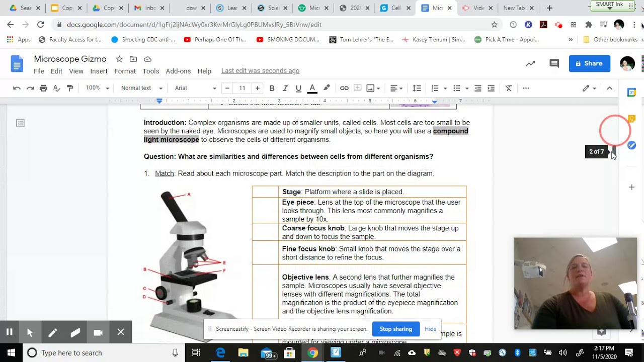
Task: Toggle underline formatting
Action: click(x=298, y=88)
